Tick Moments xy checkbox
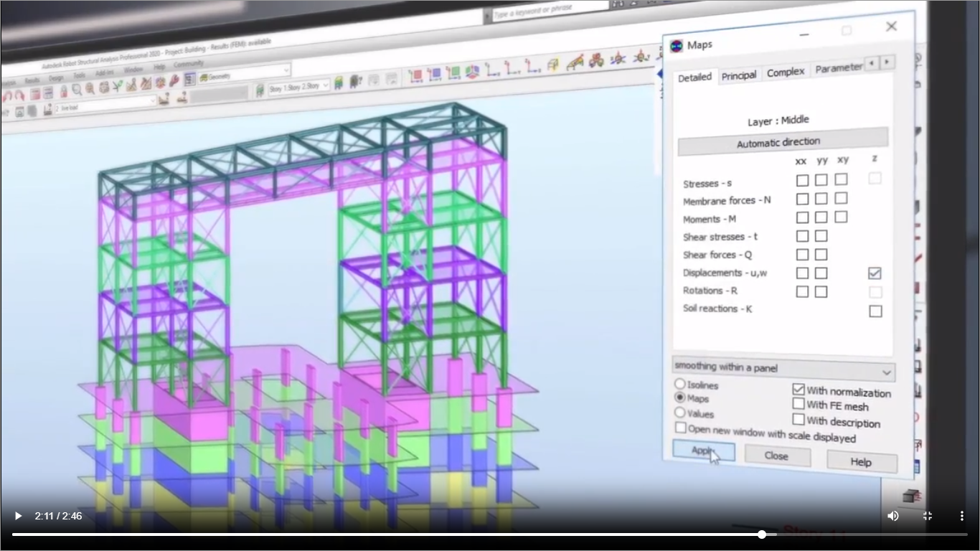 pos(841,217)
